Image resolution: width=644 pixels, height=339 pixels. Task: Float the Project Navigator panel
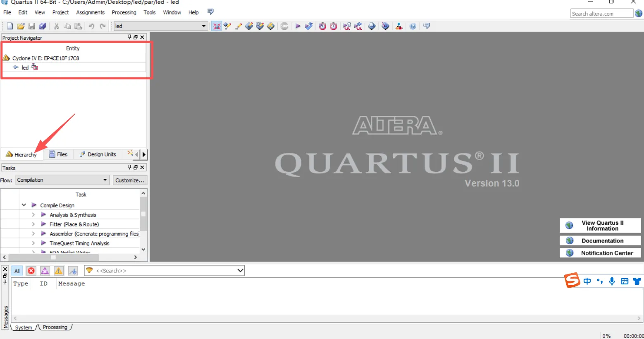(x=136, y=37)
